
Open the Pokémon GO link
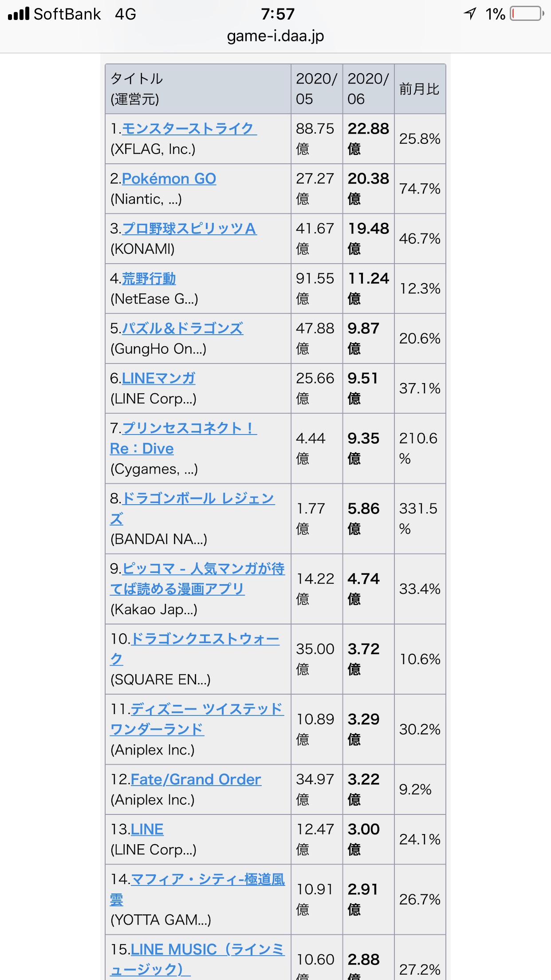pos(169,178)
